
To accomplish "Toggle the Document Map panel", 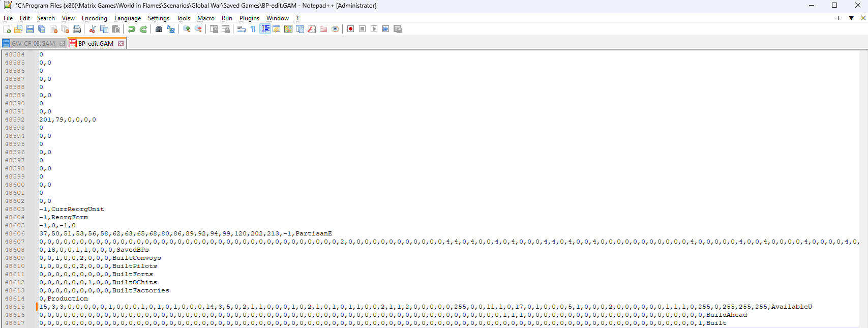I will tap(288, 29).
